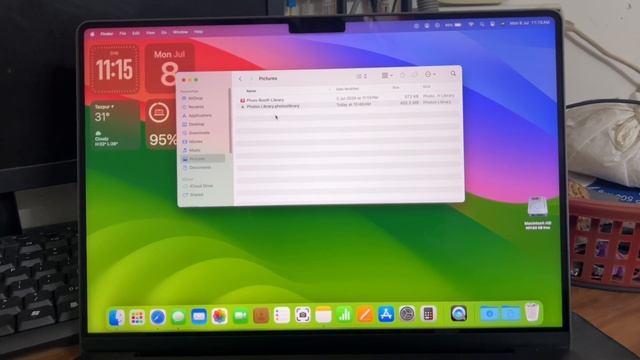This screenshot has height=360, width=640.
Task: Open Launchpad from the Dock
Action: coord(137,317)
